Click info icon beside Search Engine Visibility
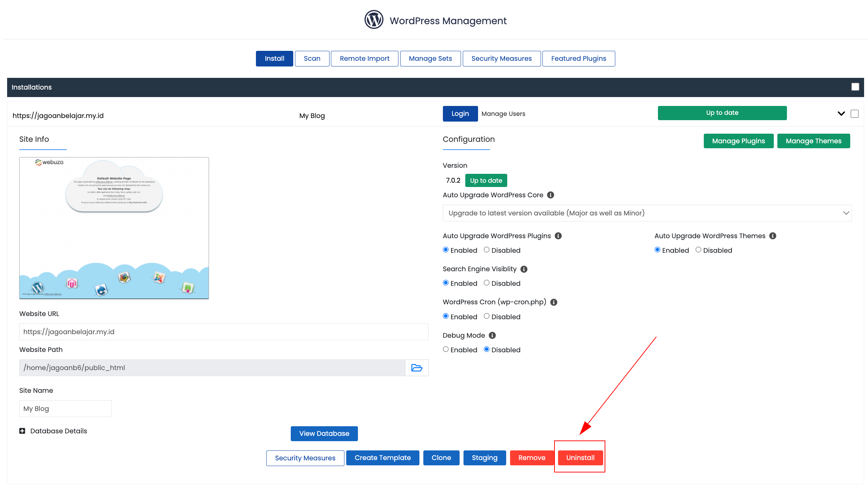868x492 pixels. point(524,269)
